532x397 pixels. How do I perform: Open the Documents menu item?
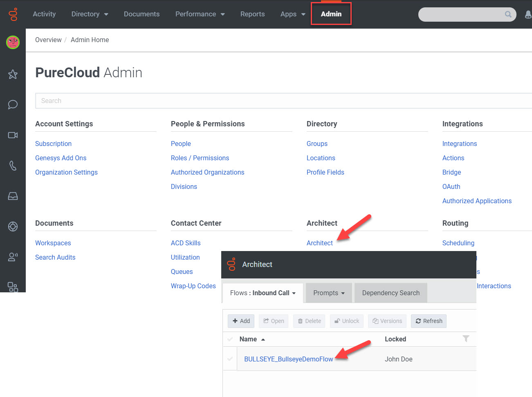(141, 14)
